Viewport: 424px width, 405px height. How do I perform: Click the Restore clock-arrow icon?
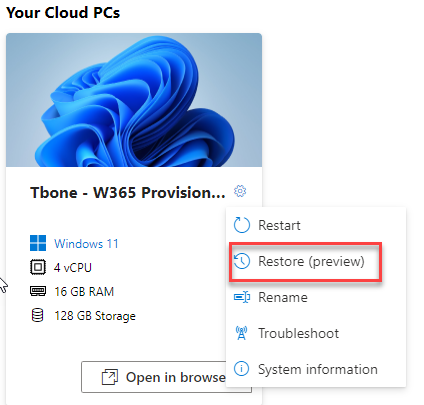pos(241,261)
